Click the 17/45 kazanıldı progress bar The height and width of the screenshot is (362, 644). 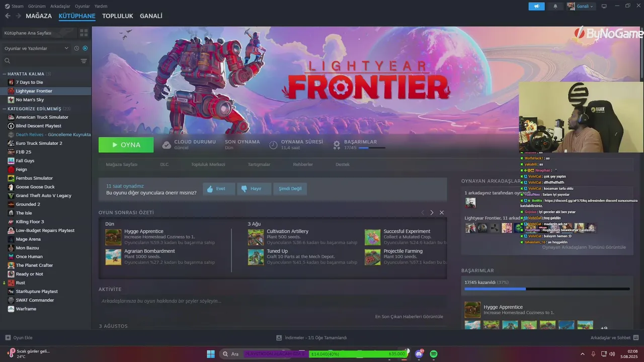coord(547,289)
